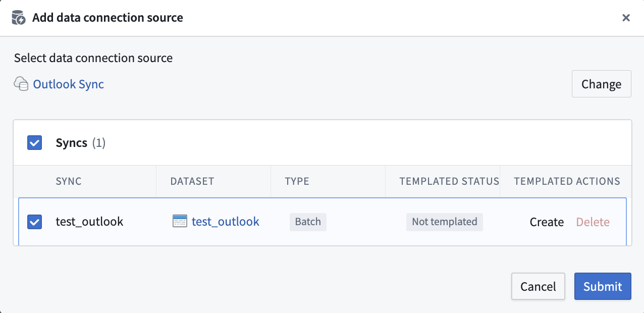The image size is (644, 313).
Task: Open the Outlook Sync source link
Action: (x=69, y=84)
